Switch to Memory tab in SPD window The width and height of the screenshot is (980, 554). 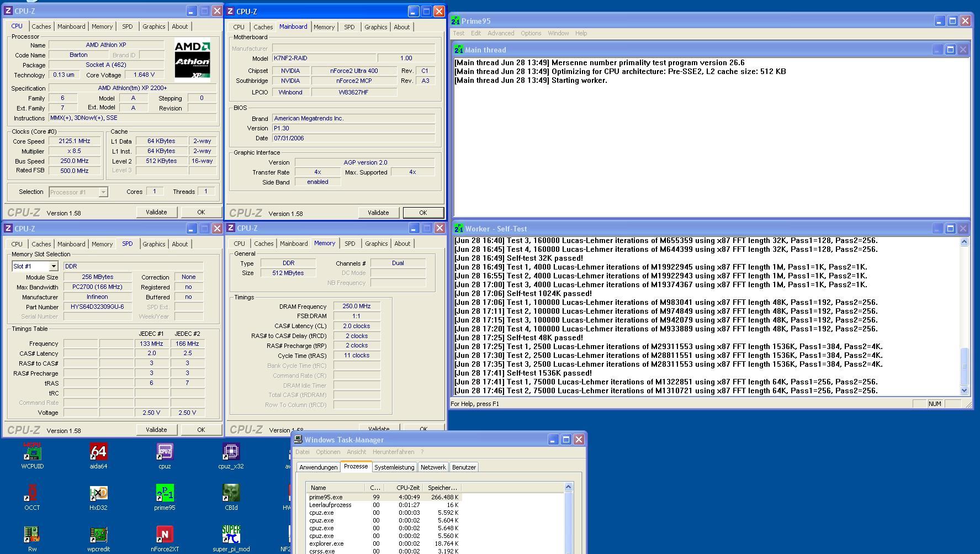tap(102, 244)
